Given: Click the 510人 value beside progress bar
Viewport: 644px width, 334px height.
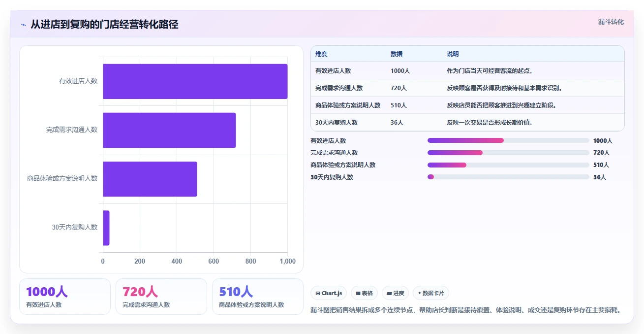Looking at the screenshot, I should click(x=601, y=165).
